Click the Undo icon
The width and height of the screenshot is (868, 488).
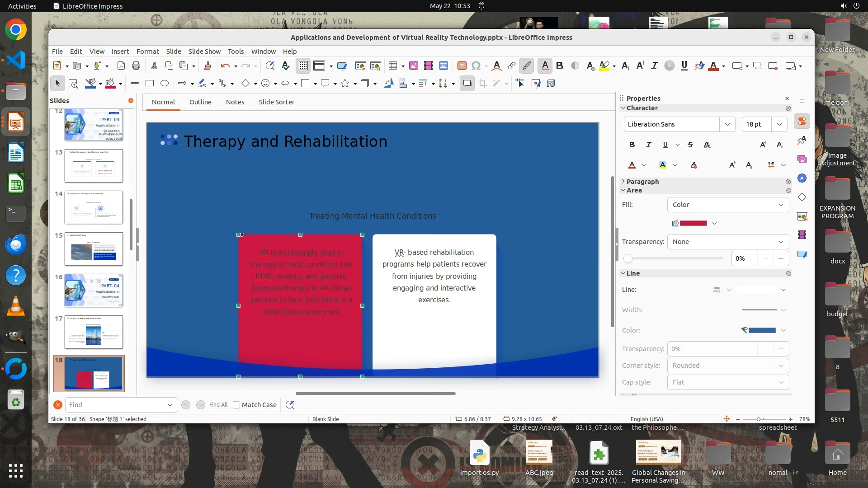click(x=225, y=66)
